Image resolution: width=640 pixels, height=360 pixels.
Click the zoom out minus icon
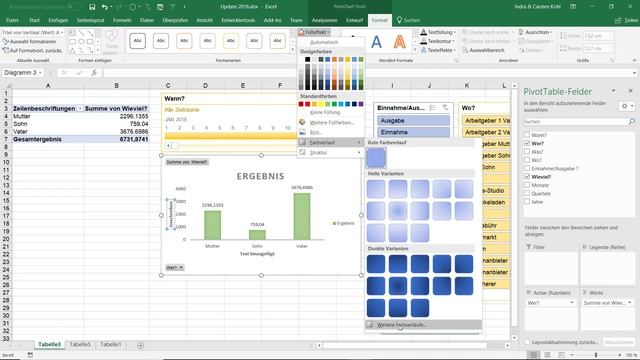coord(572,355)
